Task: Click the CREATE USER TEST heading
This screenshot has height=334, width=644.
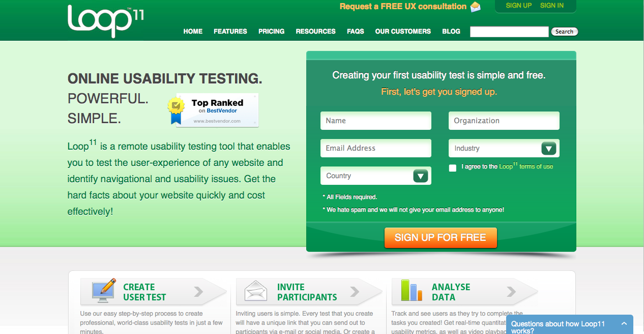Action: coord(144,292)
